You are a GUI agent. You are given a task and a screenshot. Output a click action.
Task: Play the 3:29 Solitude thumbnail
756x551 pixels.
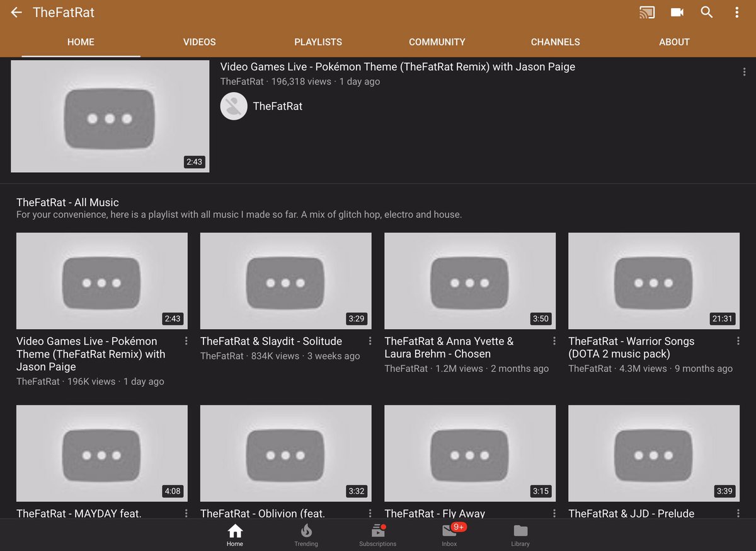286,281
